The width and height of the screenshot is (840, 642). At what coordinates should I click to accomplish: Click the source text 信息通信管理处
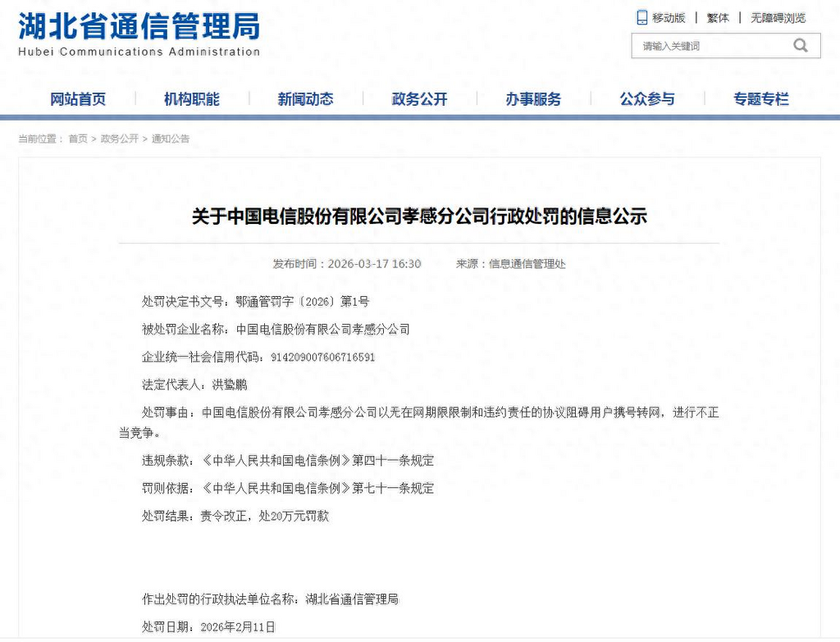[x=527, y=264]
